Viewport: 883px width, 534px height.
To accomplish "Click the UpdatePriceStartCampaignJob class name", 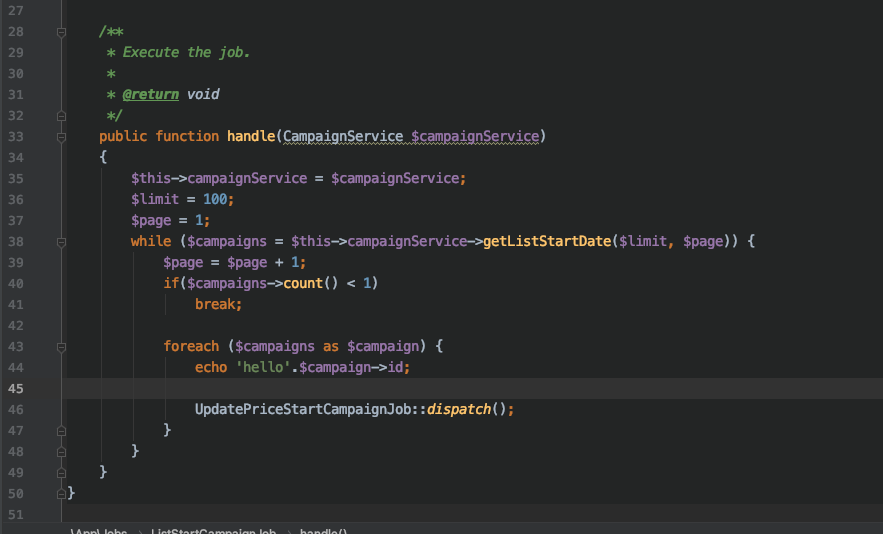I will pyautogui.click(x=303, y=410).
